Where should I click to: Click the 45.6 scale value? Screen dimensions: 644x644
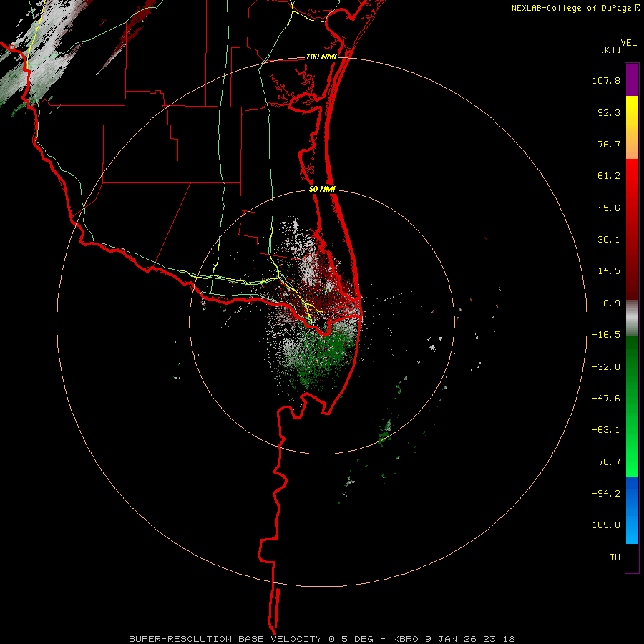coord(609,208)
